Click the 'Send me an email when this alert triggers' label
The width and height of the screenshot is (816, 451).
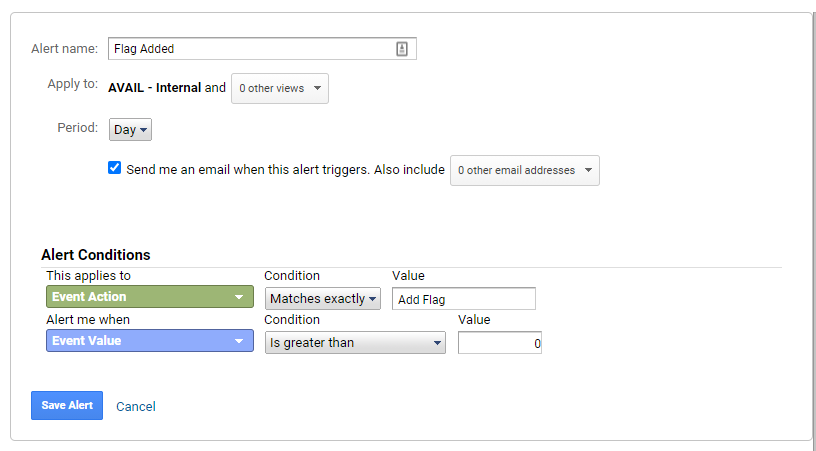coord(248,170)
